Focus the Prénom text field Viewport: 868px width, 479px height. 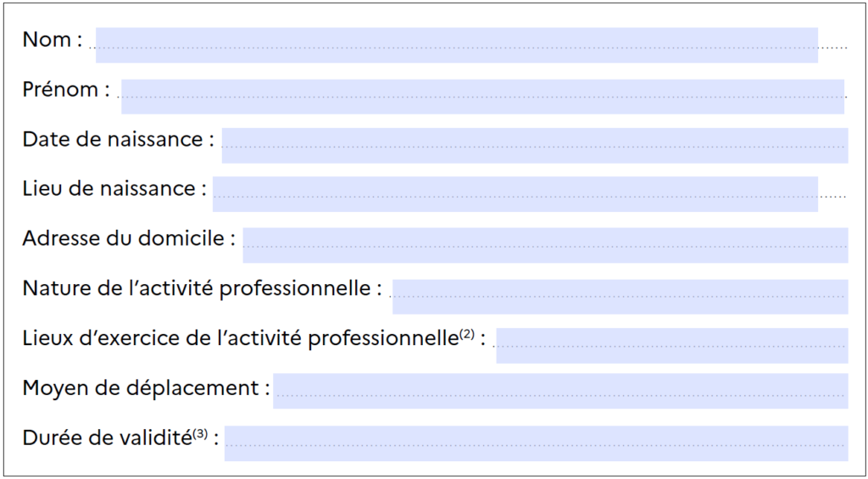[482, 97]
